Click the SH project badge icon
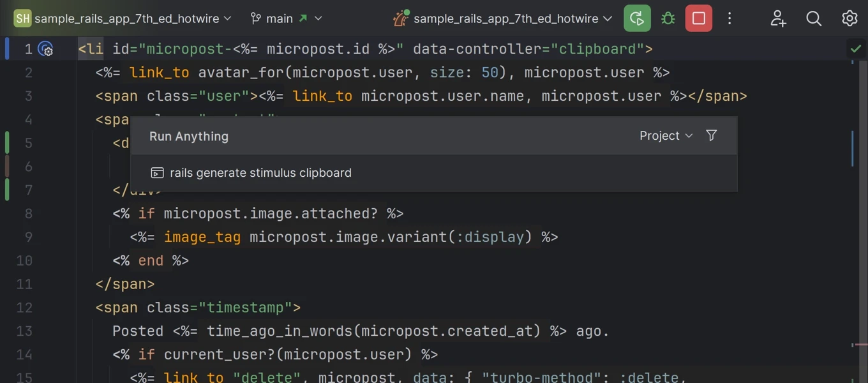The width and height of the screenshot is (868, 383). pos(22,19)
